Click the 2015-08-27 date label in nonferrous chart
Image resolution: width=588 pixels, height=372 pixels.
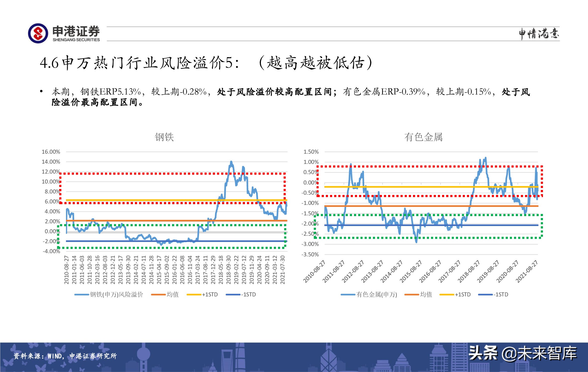coord(411,271)
